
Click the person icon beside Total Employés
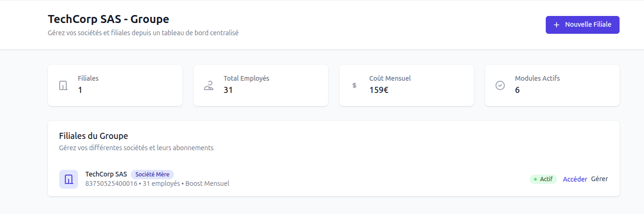pyautogui.click(x=209, y=85)
